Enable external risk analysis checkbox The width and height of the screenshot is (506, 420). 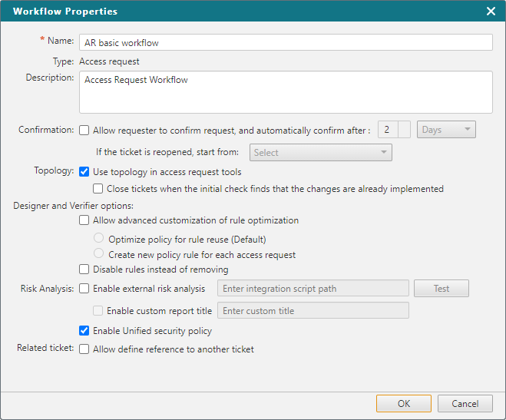point(84,289)
